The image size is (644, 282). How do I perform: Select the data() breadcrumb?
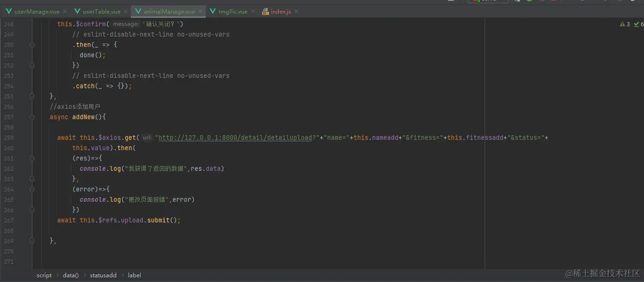(x=71, y=275)
